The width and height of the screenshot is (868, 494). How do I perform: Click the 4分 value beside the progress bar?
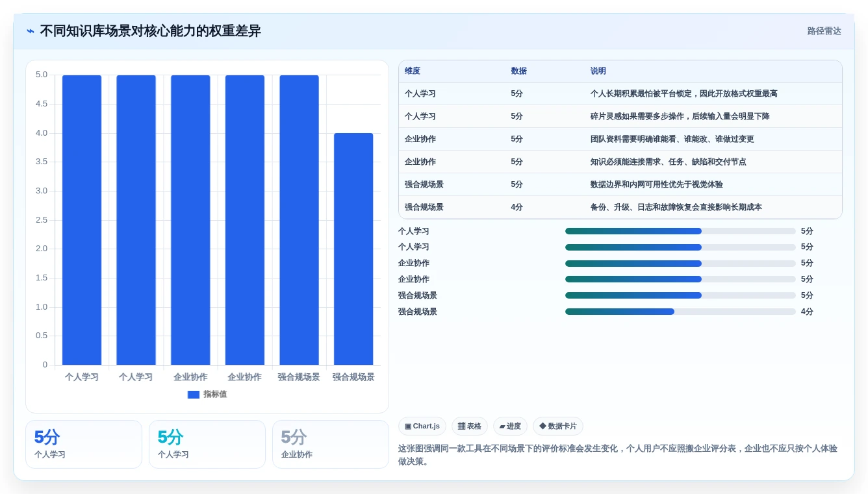(807, 312)
